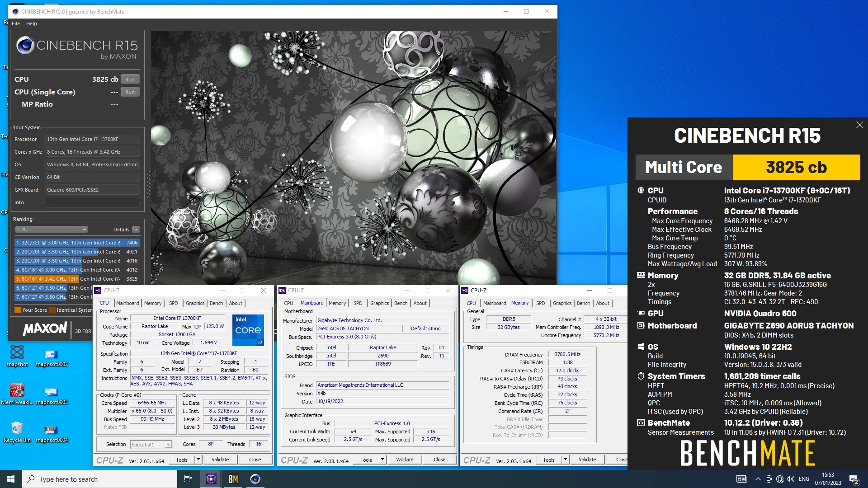Click the Windows Start button
Viewport: 868px width, 488px height.
(11, 479)
